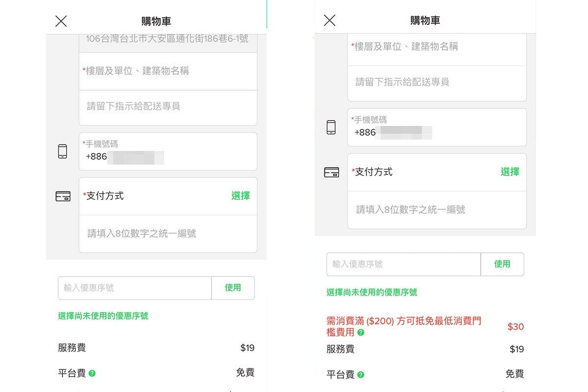Choose payment method via 選擇 in left screen
Screen dimensions: 588x392
(x=241, y=196)
